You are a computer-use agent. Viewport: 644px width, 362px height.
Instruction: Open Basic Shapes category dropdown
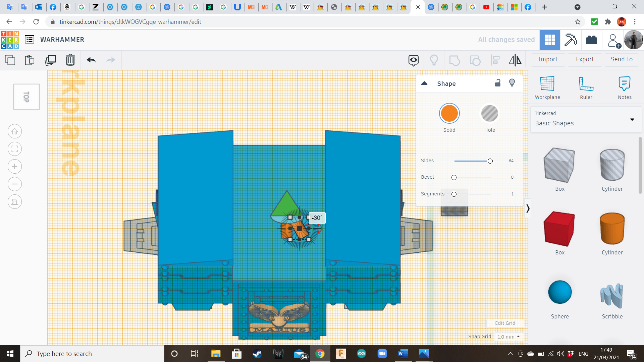click(x=586, y=119)
